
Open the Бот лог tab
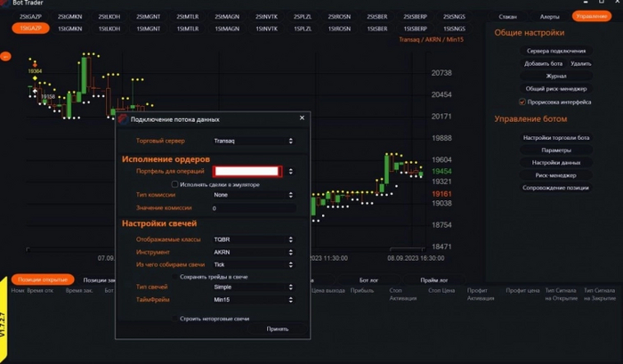(x=368, y=280)
